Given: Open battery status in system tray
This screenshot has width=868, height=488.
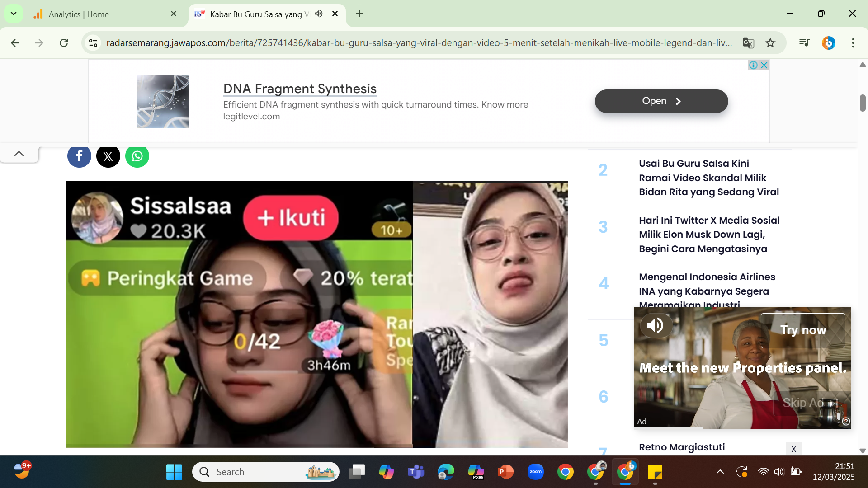Looking at the screenshot, I should [796, 472].
